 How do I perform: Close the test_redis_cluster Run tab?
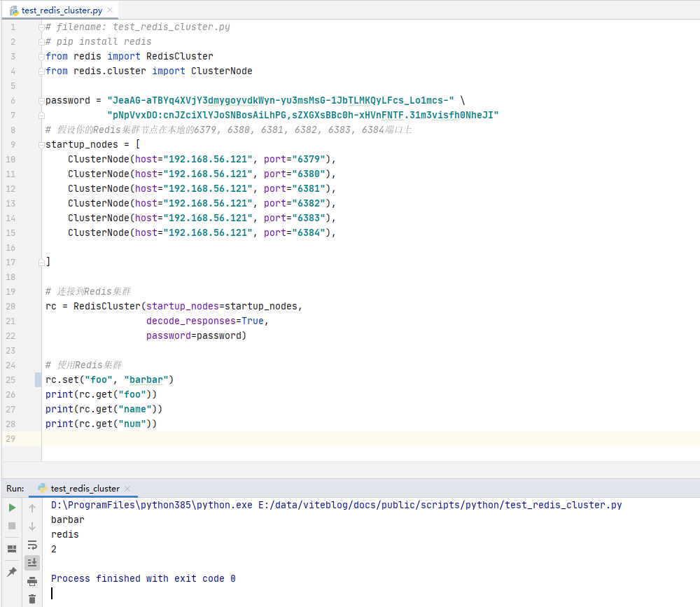127,489
